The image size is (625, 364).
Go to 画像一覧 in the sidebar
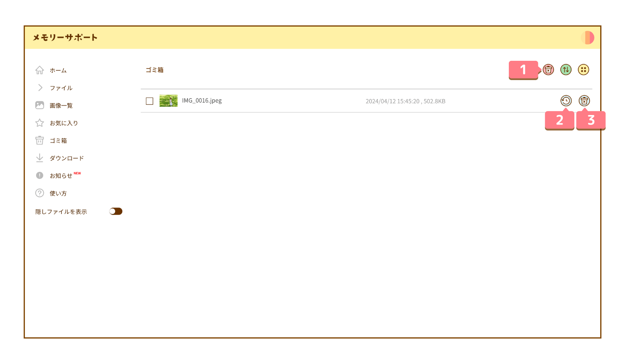(x=61, y=106)
